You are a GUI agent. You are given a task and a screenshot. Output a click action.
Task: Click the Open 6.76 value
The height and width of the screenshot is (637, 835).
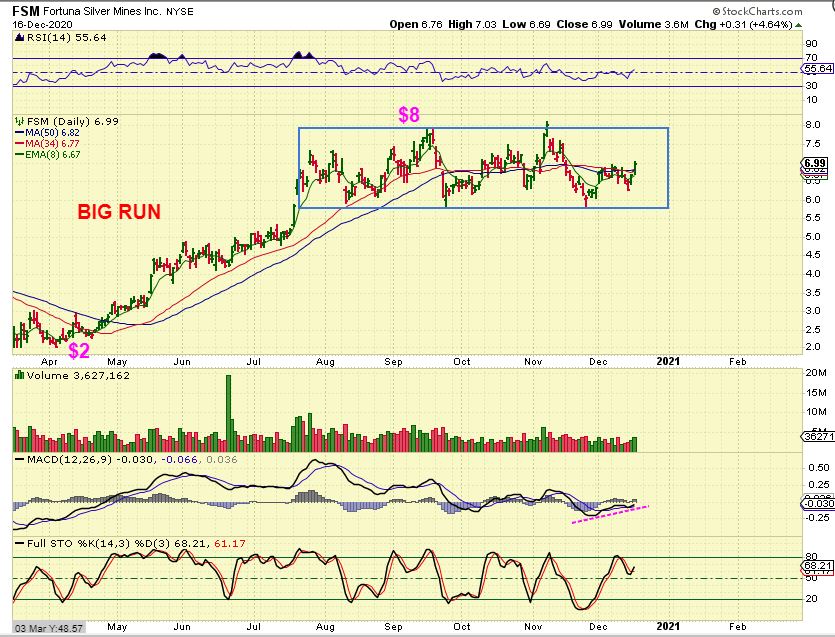(415, 24)
